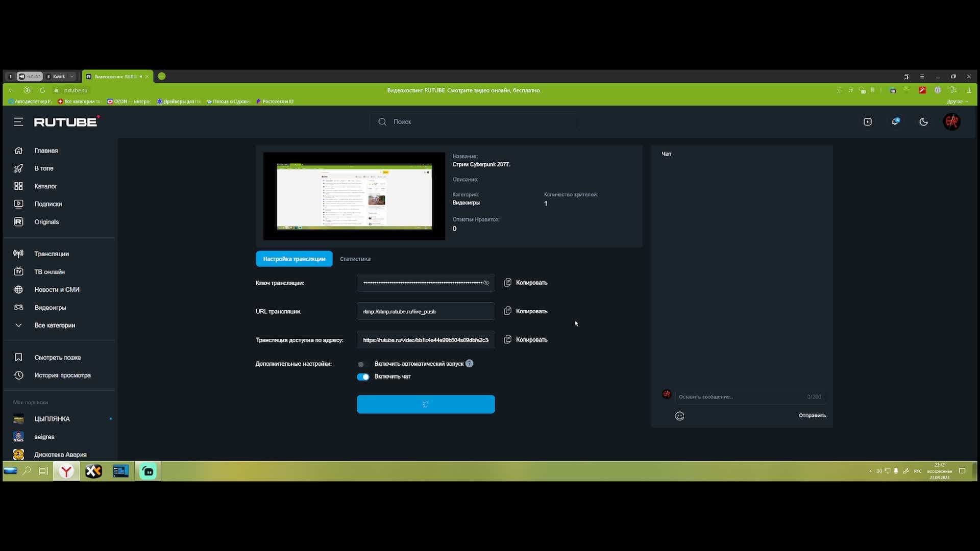
Task: Select the Настройка трансляции tab
Action: click(x=294, y=259)
